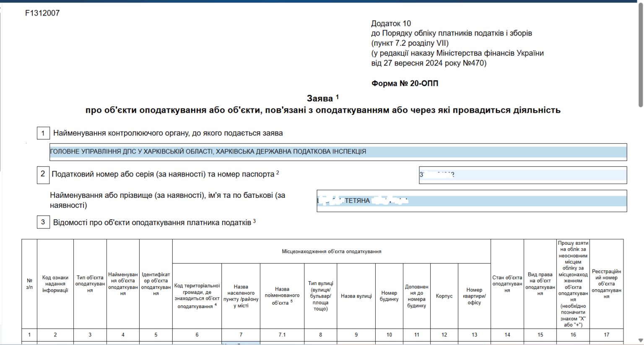Click the 'Код ознаки надання інформації' column header
Image resolution: width=644 pixels, height=345 pixels.
tap(55, 284)
